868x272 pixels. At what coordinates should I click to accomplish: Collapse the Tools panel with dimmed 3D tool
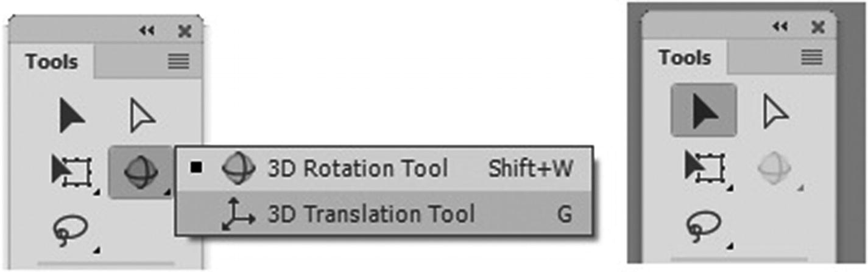point(780,27)
